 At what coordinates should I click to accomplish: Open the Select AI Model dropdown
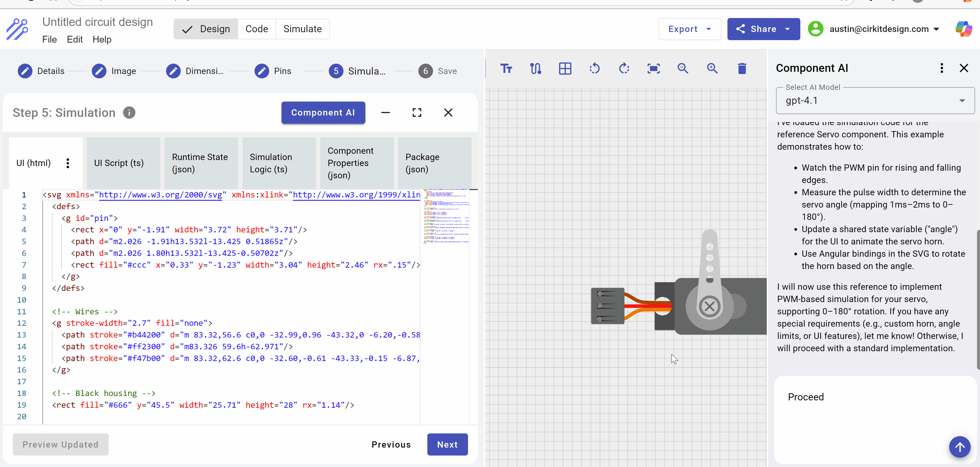(x=875, y=101)
